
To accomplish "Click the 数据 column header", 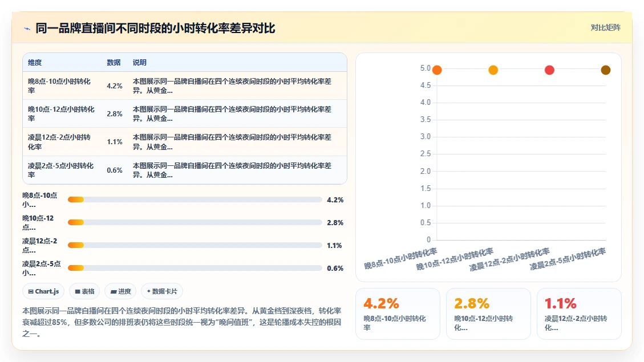I will (x=114, y=62).
